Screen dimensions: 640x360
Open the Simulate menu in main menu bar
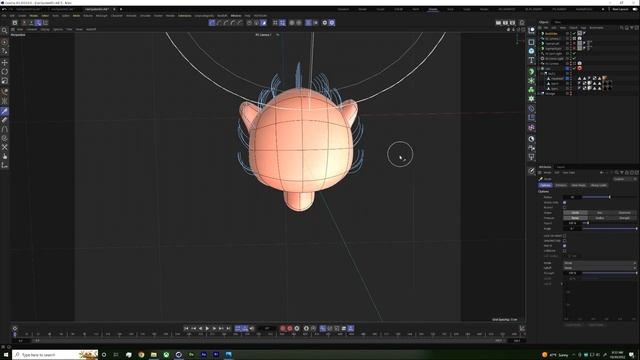point(145,16)
